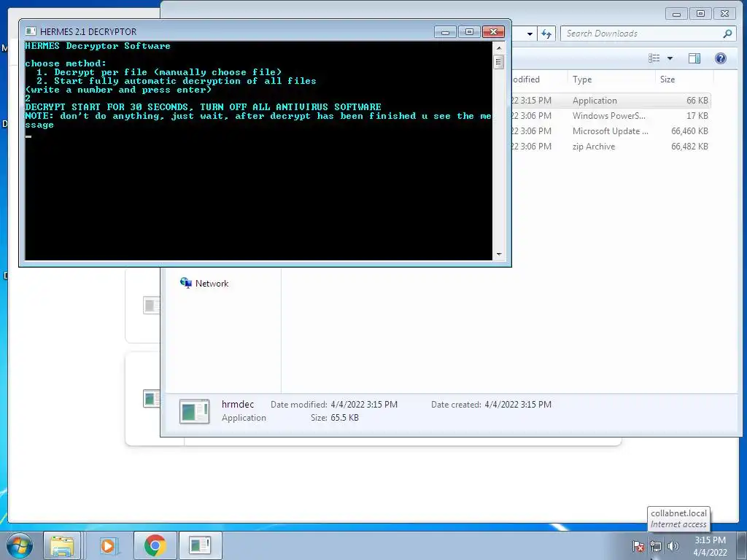Open the address bar history dropdown arrow
The height and width of the screenshot is (560, 747).
[x=530, y=34]
